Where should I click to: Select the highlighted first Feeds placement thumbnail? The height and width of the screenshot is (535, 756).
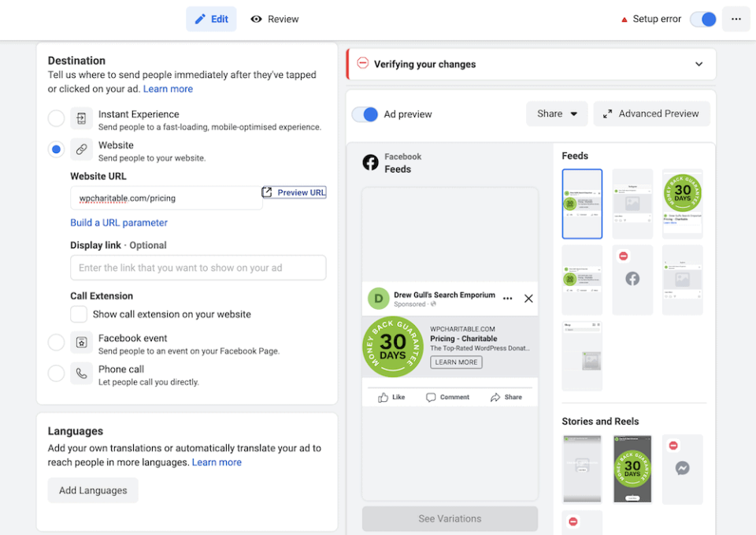[582, 203]
